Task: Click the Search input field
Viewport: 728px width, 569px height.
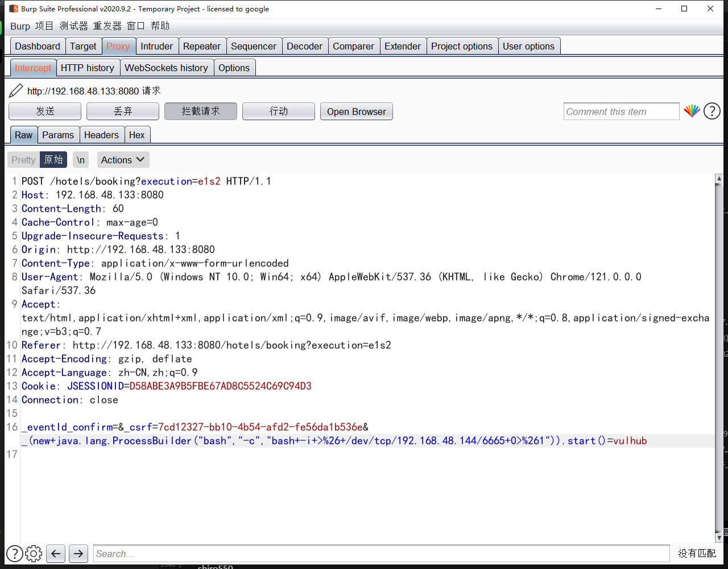Action: coord(381,554)
